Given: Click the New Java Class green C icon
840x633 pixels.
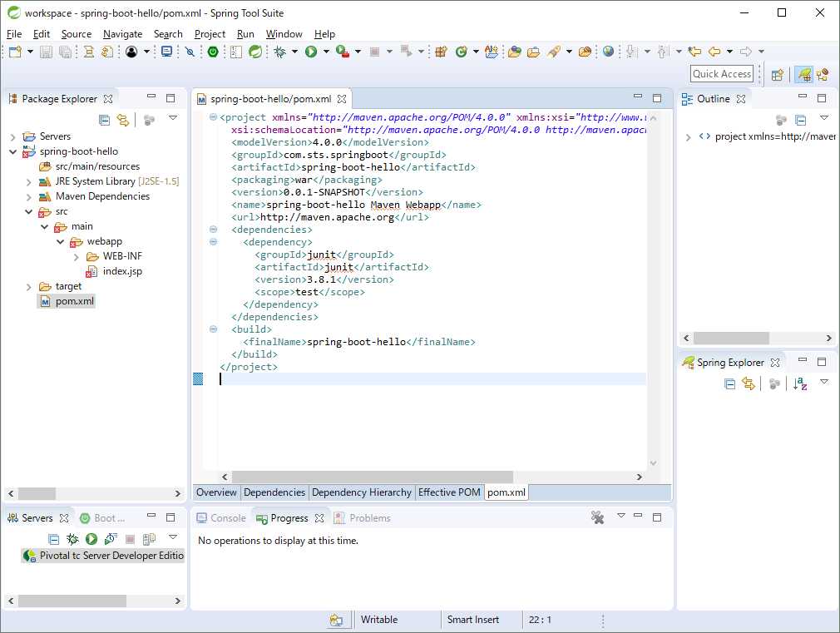Looking at the screenshot, I should (461, 52).
